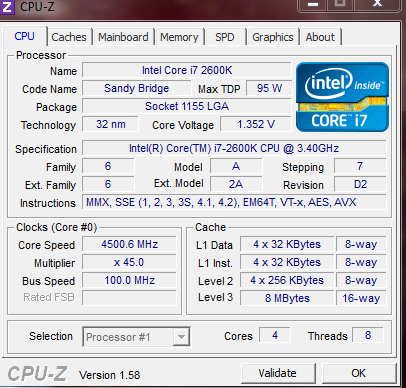This screenshot has height=388, width=406.
Task: Click the Specification text field
Action: (x=234, y=148)
